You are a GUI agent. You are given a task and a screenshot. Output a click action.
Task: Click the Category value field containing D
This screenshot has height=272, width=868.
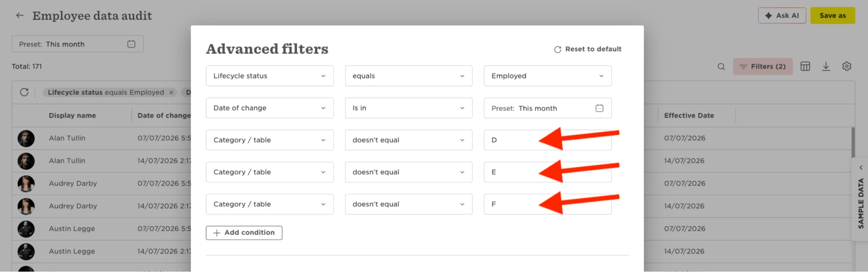click(547, 140)
